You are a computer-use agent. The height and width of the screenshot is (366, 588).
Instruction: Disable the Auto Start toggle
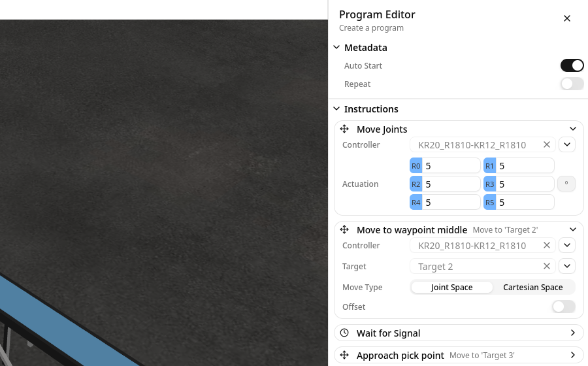572,66
